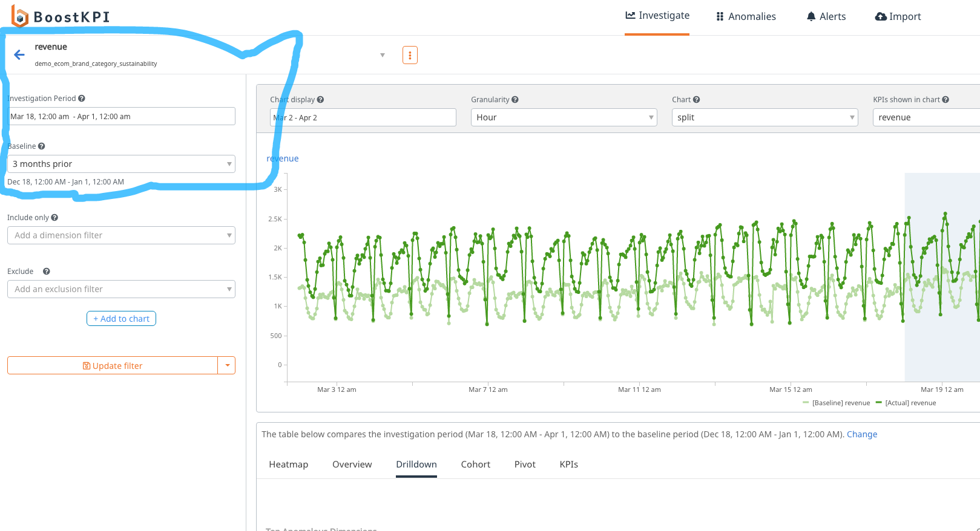980x531 pixels.
Task: Click the Investigation Period help icon
Action: pos(82,99)
